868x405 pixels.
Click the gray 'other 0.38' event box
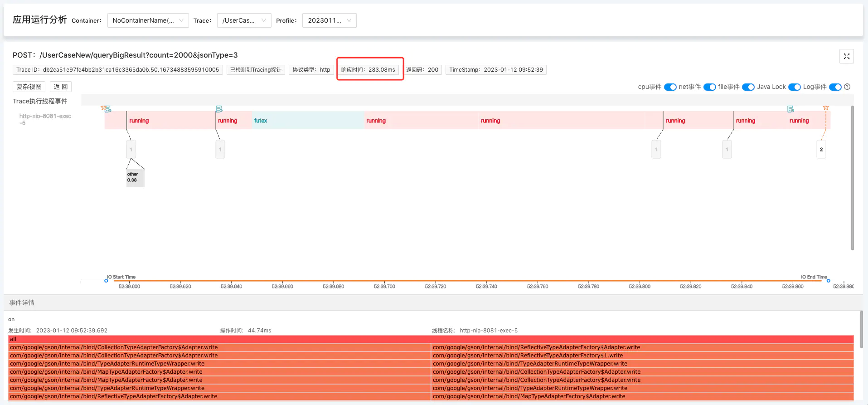(x=135, y=177)
